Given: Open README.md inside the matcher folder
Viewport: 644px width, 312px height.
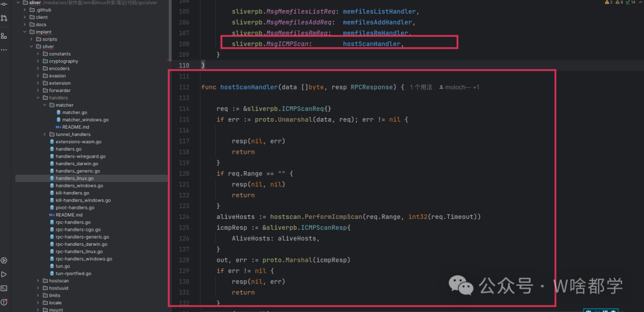Looking at the screenshot, I should click(x=76, y=127).
